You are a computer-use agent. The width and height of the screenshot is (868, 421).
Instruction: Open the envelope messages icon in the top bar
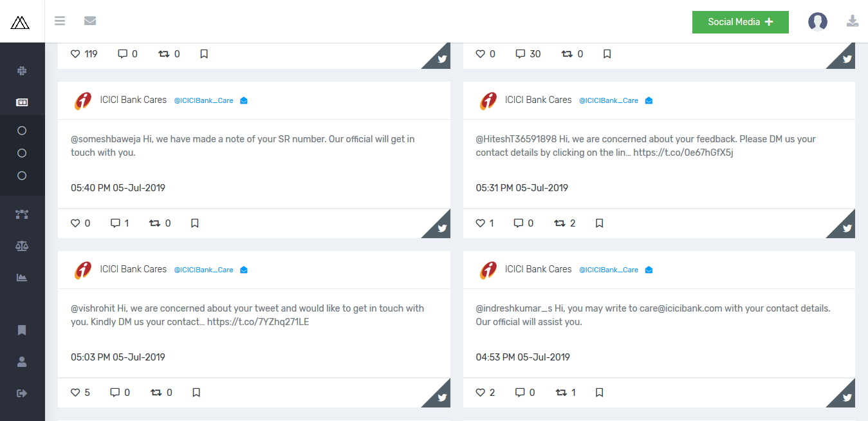pos(90,21)
